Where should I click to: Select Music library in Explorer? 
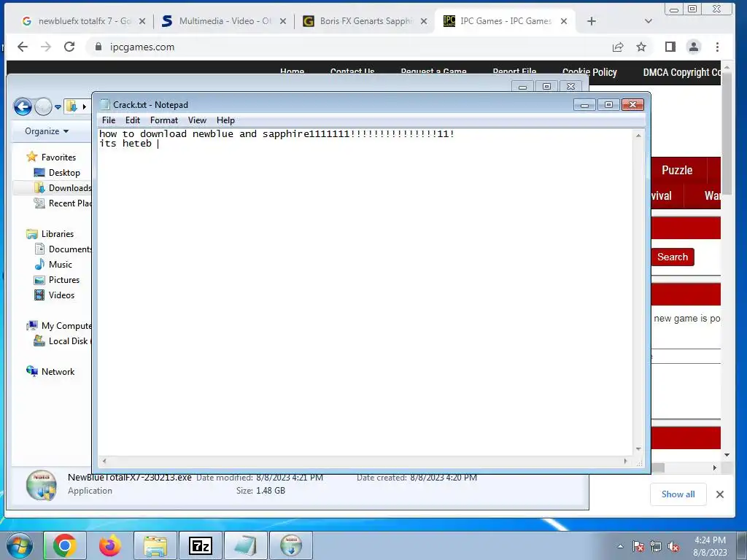click(53, 264)
